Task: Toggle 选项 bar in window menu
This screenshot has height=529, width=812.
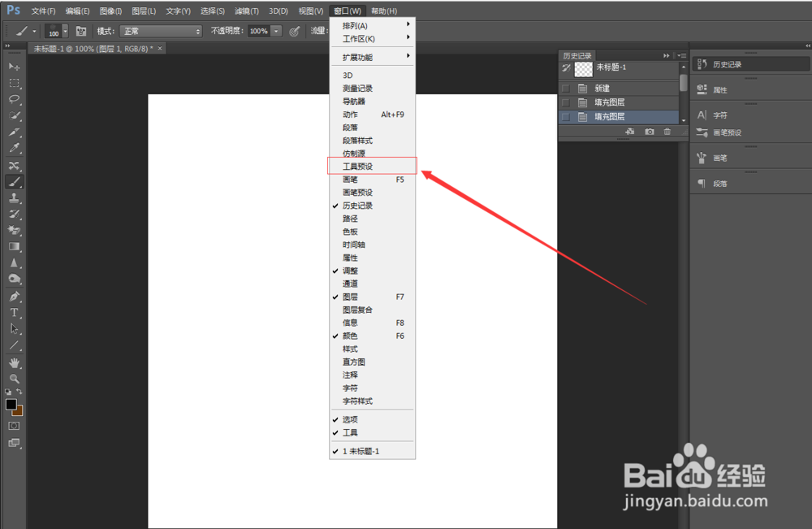Action: point(373,419)
